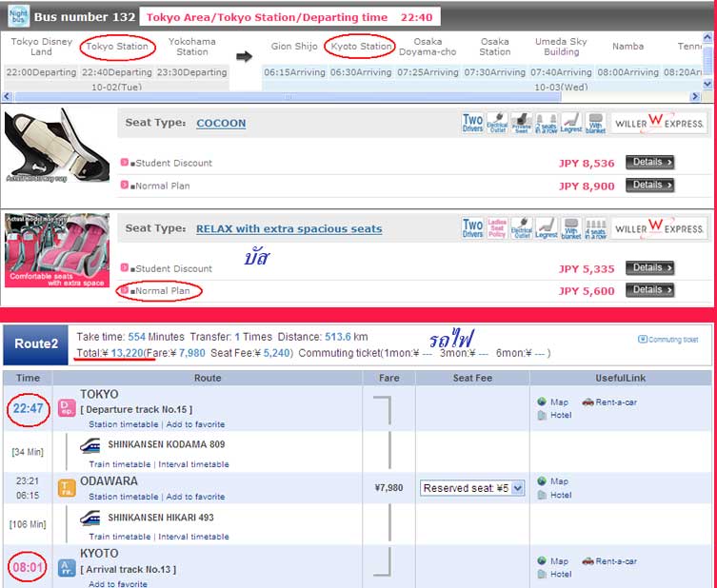The width and height of the screenshot is (717, 588).
Task: Open the Rent-a-car link in the KYOTO row
Action: (616, 561)
